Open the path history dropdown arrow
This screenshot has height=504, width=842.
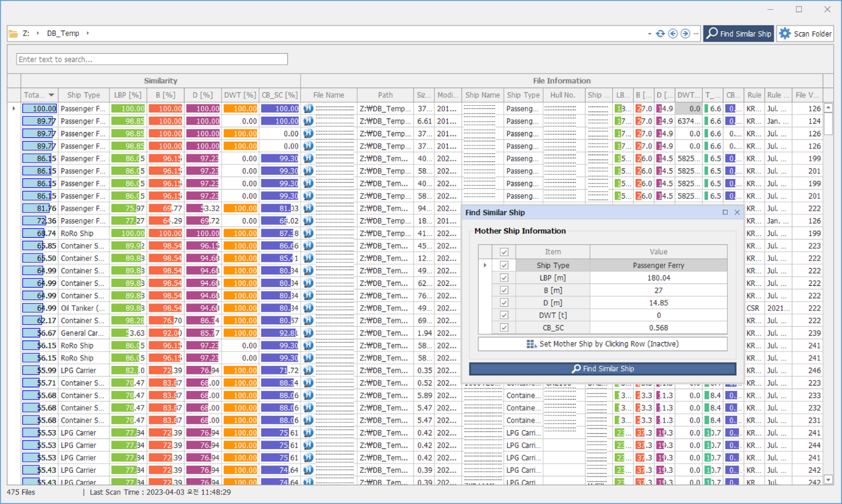tap(649, 34)
